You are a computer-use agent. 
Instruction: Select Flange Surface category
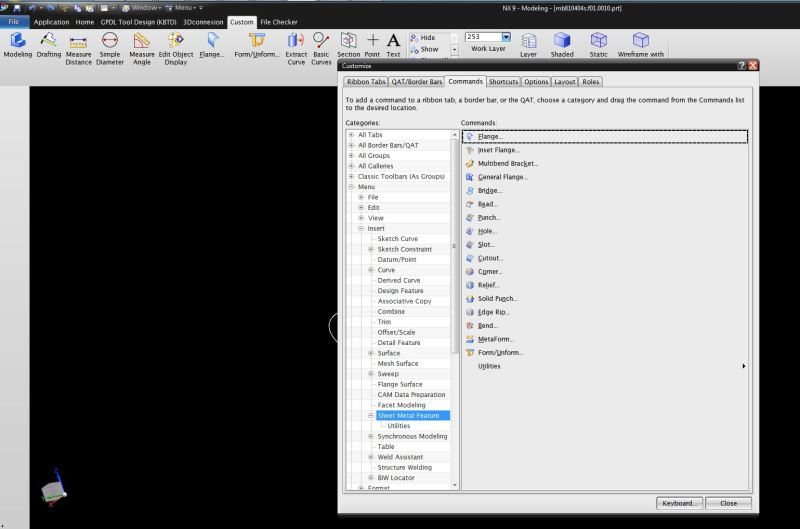coord(399,385)
